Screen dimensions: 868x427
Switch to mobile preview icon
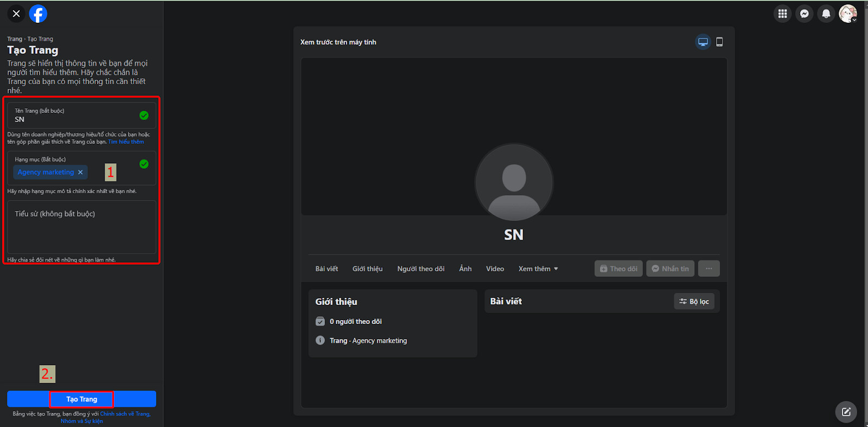point(719,42)
